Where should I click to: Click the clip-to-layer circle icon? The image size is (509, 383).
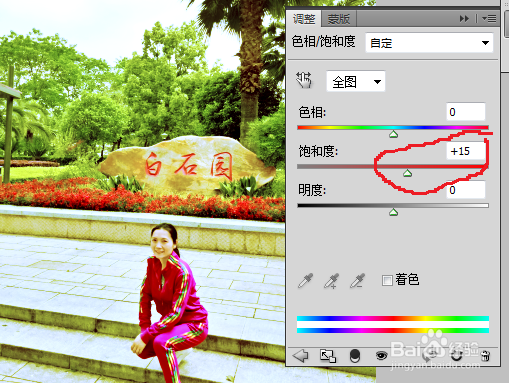[355, 356]
